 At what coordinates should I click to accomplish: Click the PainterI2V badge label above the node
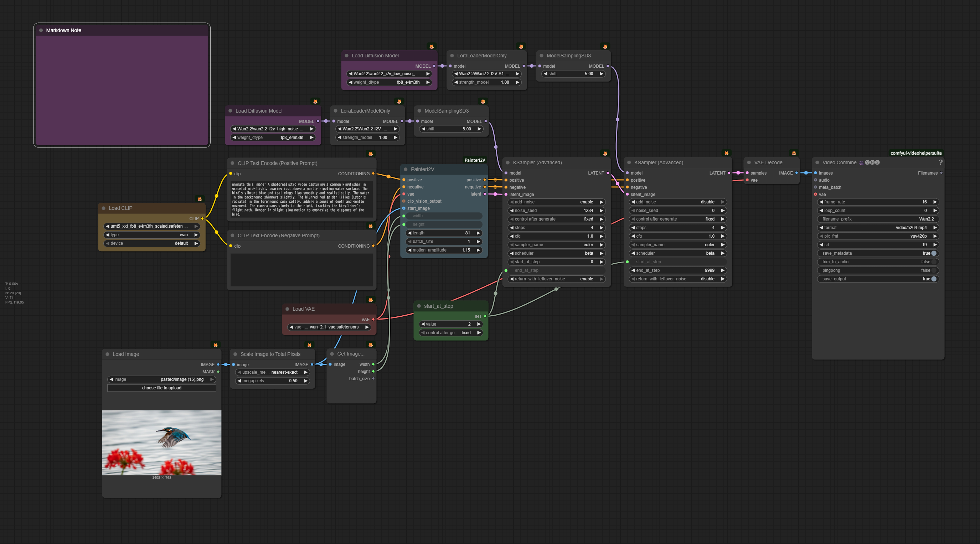point(474,160)
